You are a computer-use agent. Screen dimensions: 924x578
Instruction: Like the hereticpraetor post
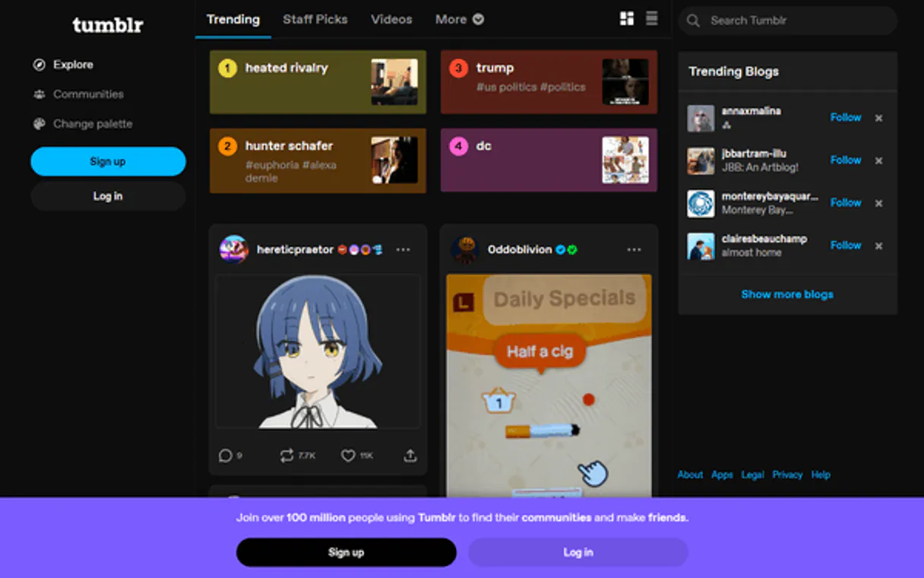click(356, 456)
